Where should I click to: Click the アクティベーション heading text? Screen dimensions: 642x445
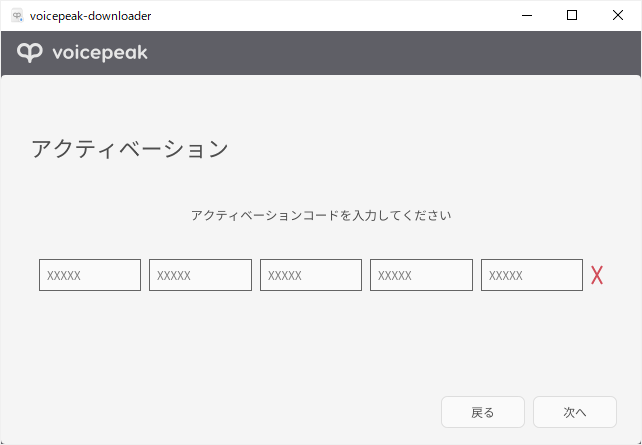pyautogui.click(x=130, y=149)
